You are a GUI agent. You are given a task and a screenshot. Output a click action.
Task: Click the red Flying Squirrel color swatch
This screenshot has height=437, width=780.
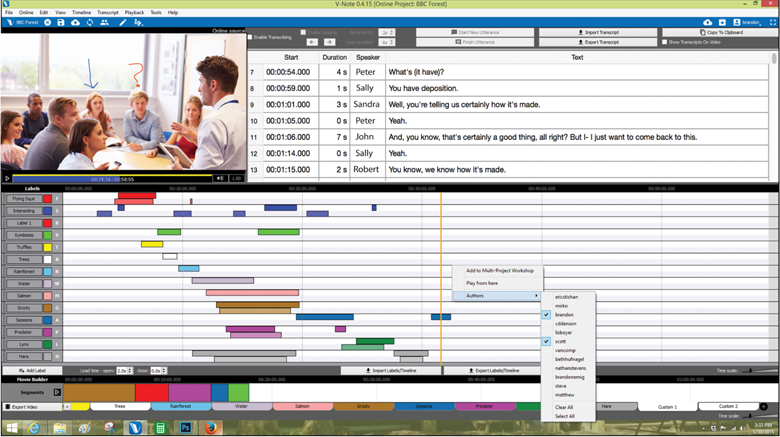(47, 199)
